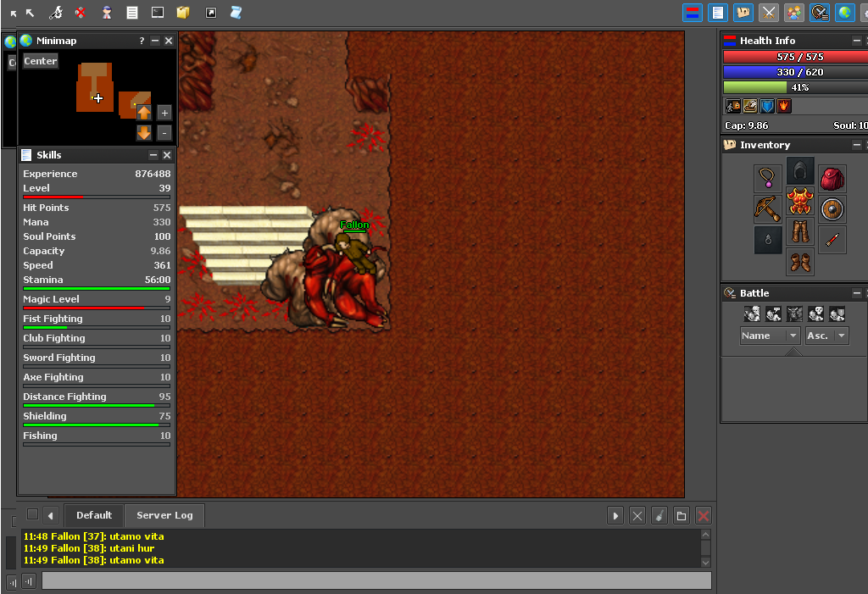Open the Asc. sort order dropdown
Viewport: 868px width, 594px height.
coord(827,336)
